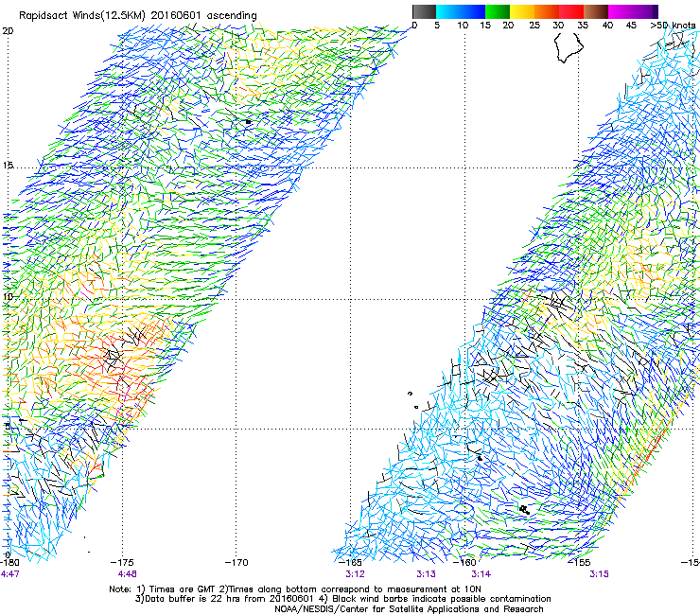Click the latitude label '20'
The image size is (700, 615).
coord(8,31)
